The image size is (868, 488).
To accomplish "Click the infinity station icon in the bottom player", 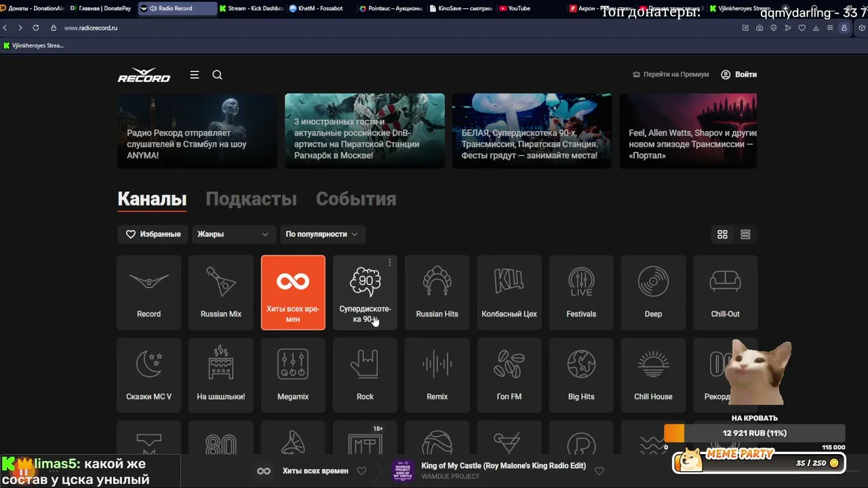I will pos(264,471).
